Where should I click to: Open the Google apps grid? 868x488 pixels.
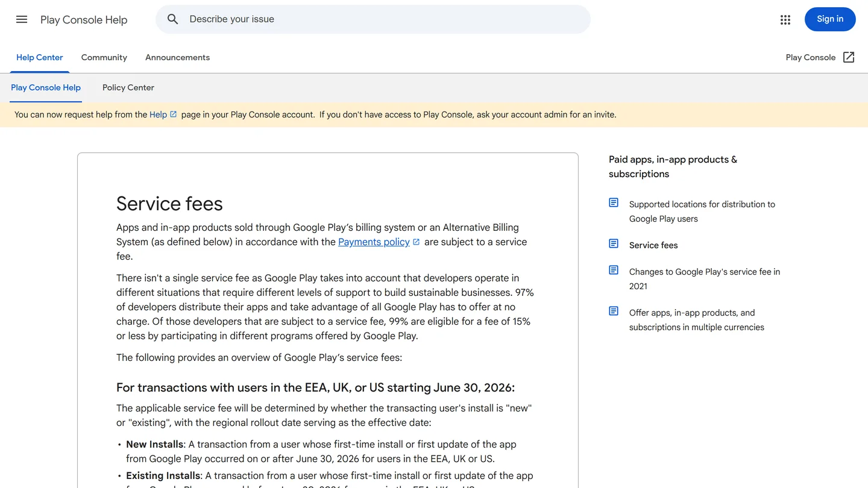785,19
